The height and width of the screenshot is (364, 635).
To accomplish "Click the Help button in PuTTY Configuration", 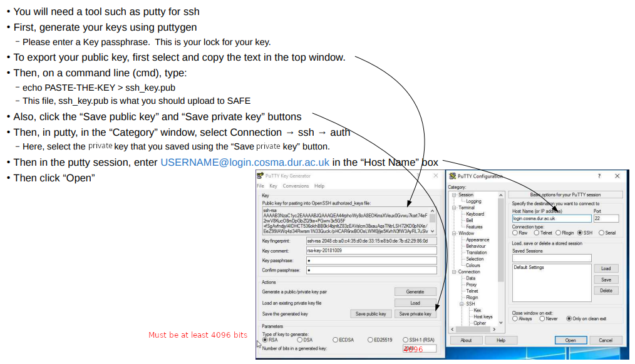I will (x=501, y=340).
